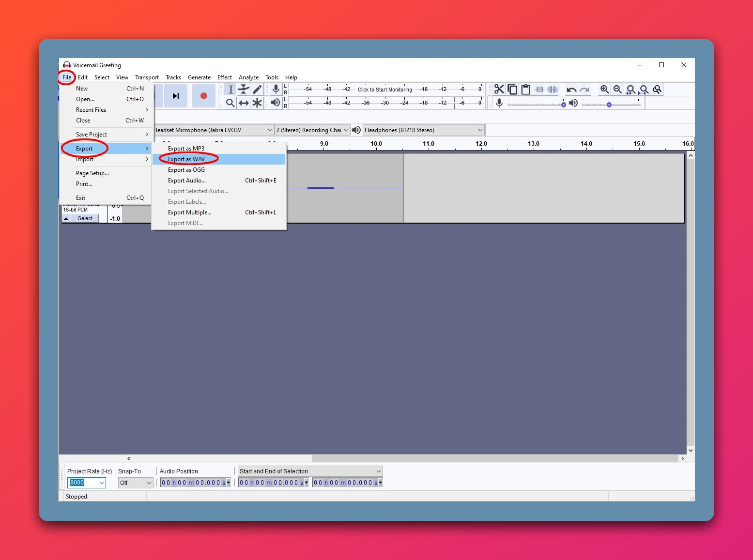This screenshot has height=560, width=753.
Task: Pick the Draw tool pencil icon
Action: tap(257, 90)
